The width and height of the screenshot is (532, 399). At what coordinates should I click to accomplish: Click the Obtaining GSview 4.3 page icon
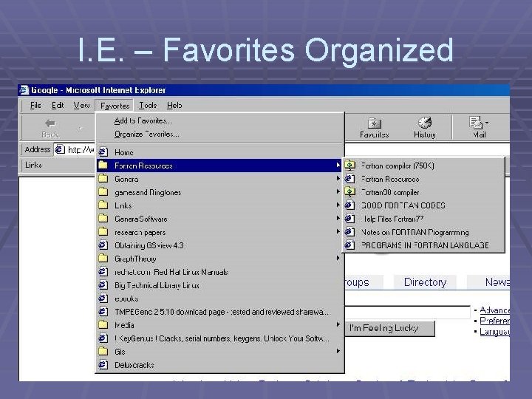pos(103,245)
